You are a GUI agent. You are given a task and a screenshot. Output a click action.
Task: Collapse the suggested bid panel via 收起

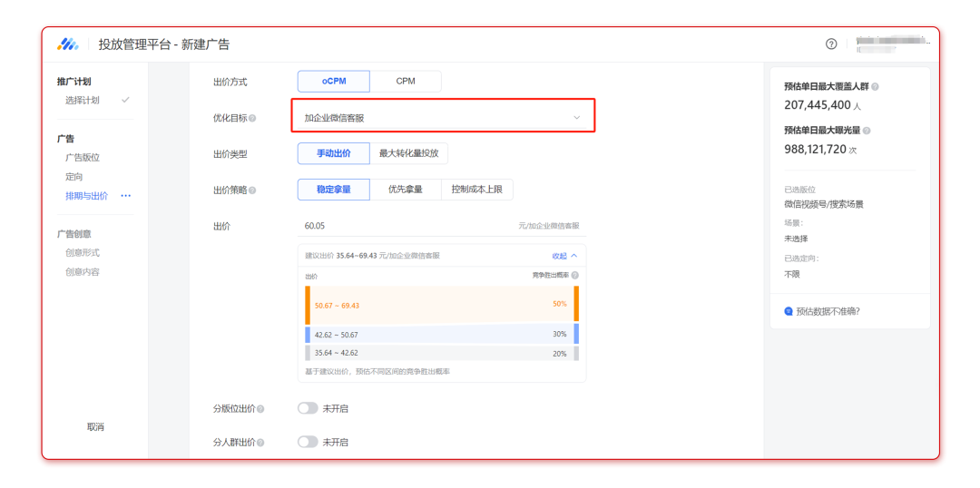(564, 256)
